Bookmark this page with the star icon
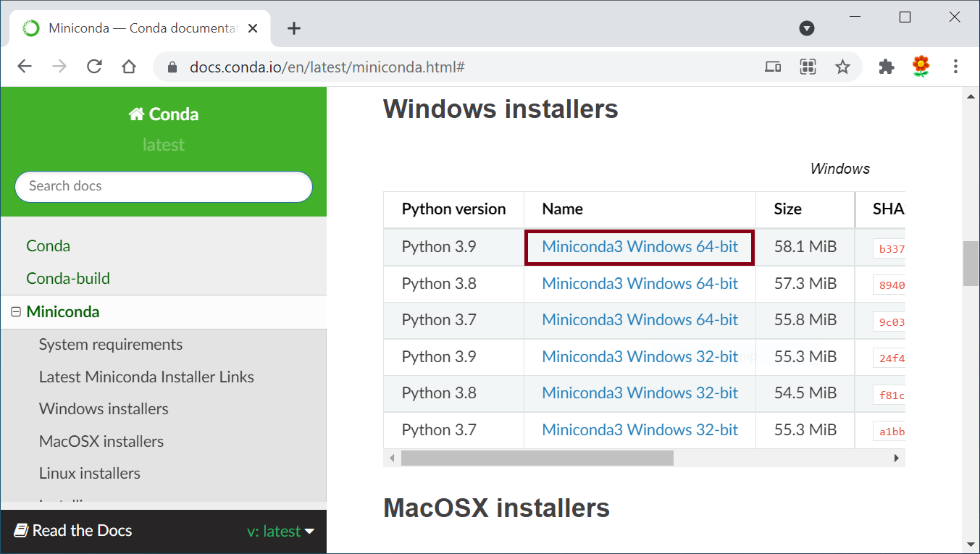The height and width of the screenshot is (554, 980). (842, 67)
